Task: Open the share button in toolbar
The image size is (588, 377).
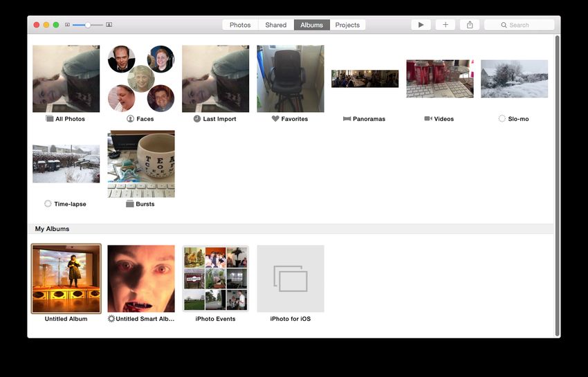Action: [x=470, y=25]
